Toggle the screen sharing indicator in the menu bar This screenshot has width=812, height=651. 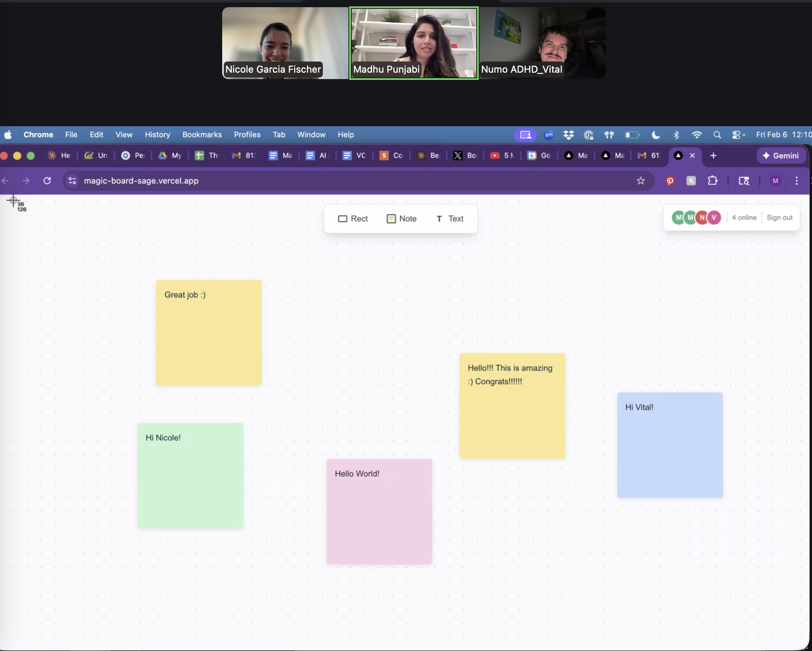pos(525,135)
